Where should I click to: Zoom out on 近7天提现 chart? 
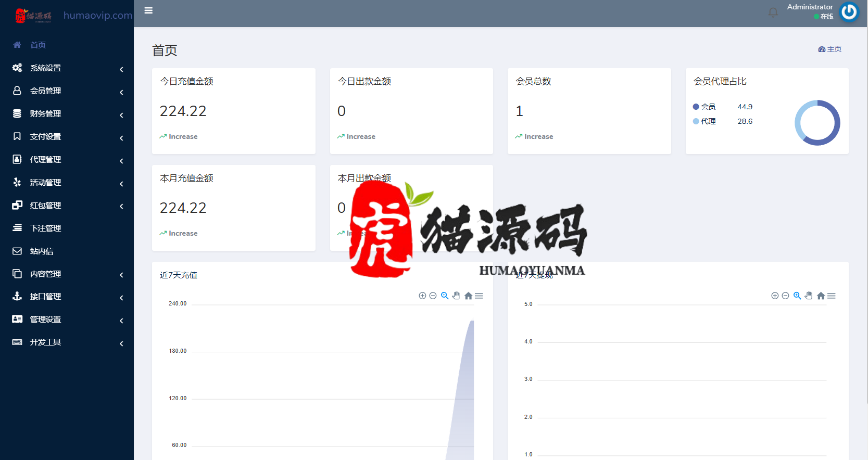[x=785, y=296]
